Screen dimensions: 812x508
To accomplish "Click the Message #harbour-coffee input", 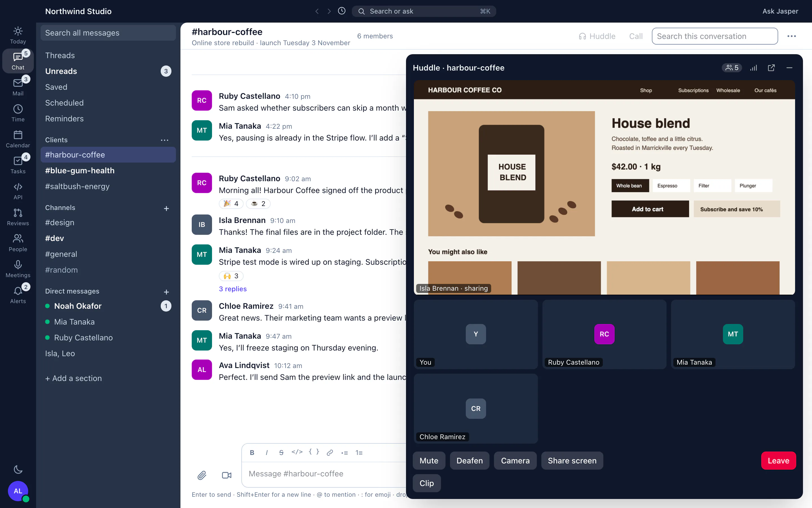I will [x=324, y=474].
